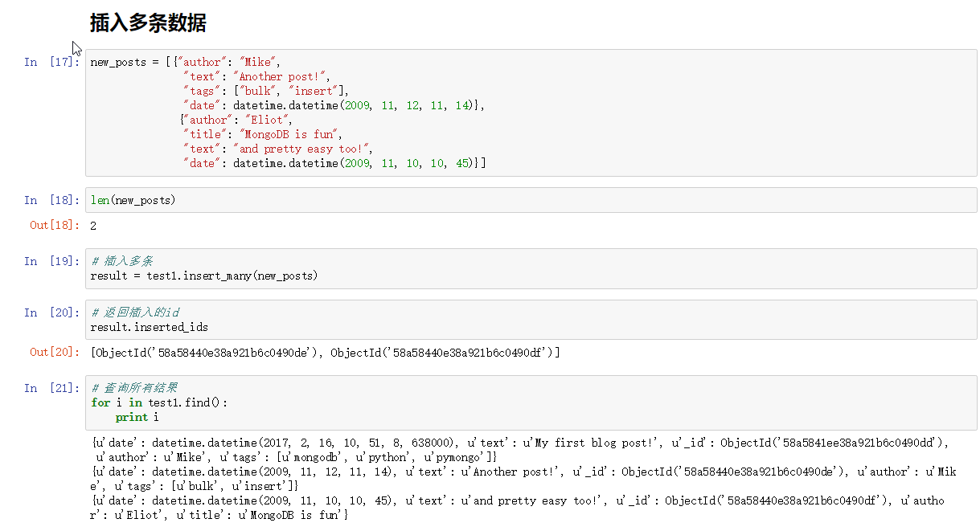Screen dimensions: 980x531
Task: Place cursor on the print i line
Action: (x=137, y=417)
